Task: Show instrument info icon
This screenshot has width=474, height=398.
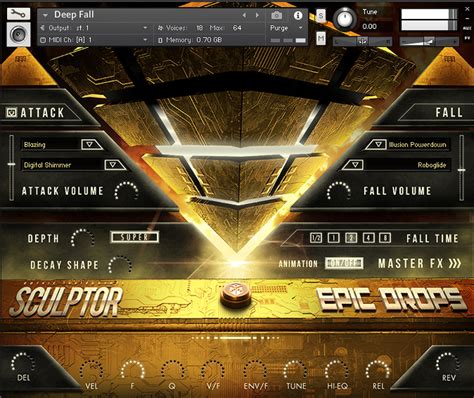Action: click(298, 15)
